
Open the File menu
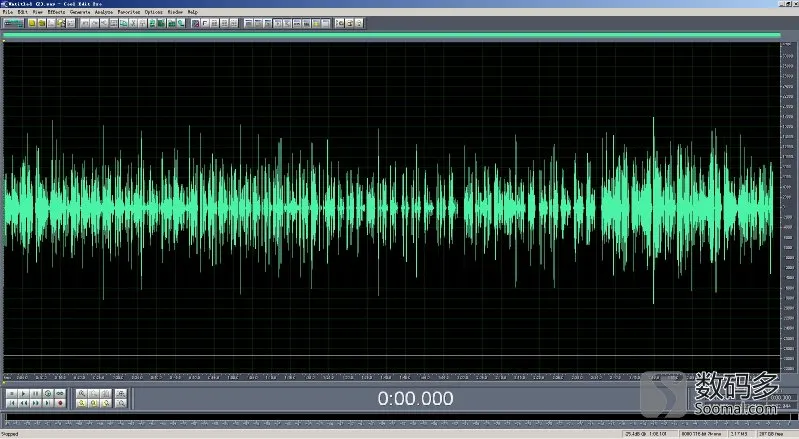pos(8,12)
